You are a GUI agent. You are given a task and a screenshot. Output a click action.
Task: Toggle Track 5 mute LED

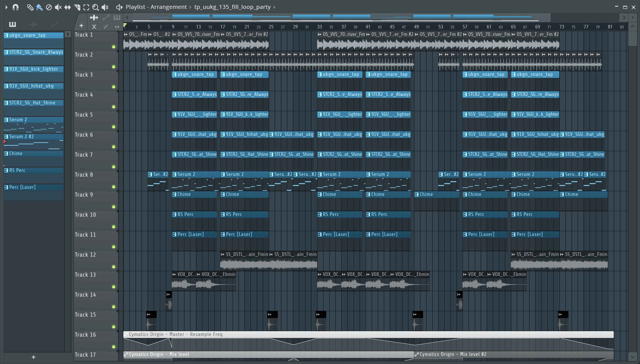pos(114,127)
